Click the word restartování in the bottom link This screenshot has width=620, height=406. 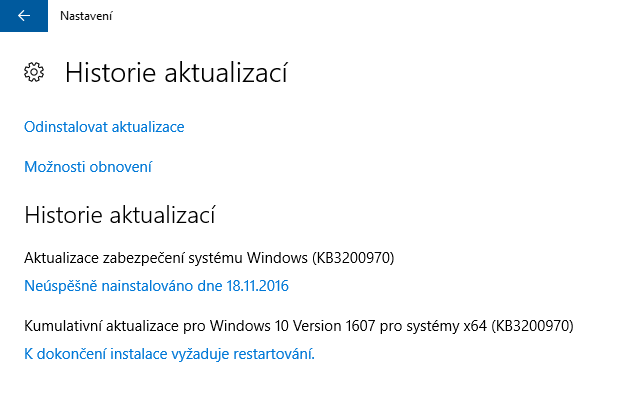pyautogui.click(x=274, y=354)
